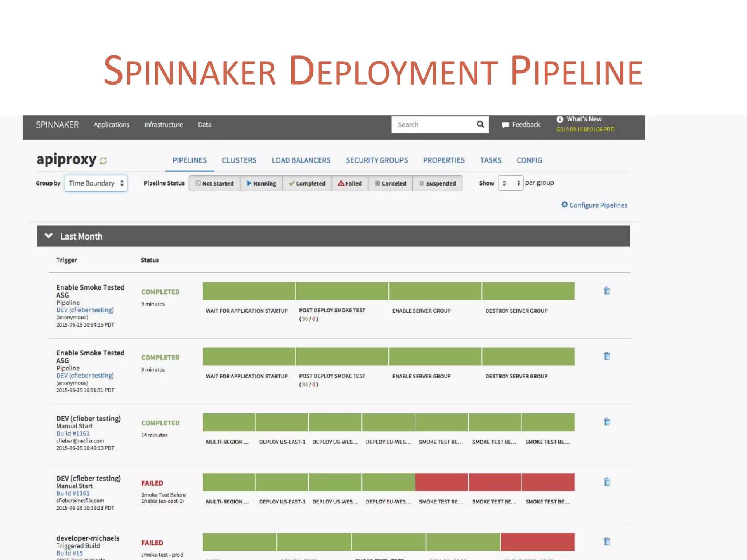This screenshot has width=747, height=560.
Task: Open DEV (cfieber testing) link at 10:54:15
Action: (85, 310)
